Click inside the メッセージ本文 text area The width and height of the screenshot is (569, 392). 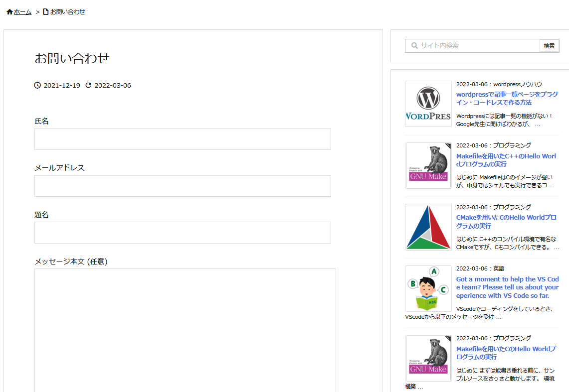tap(185, 329)
